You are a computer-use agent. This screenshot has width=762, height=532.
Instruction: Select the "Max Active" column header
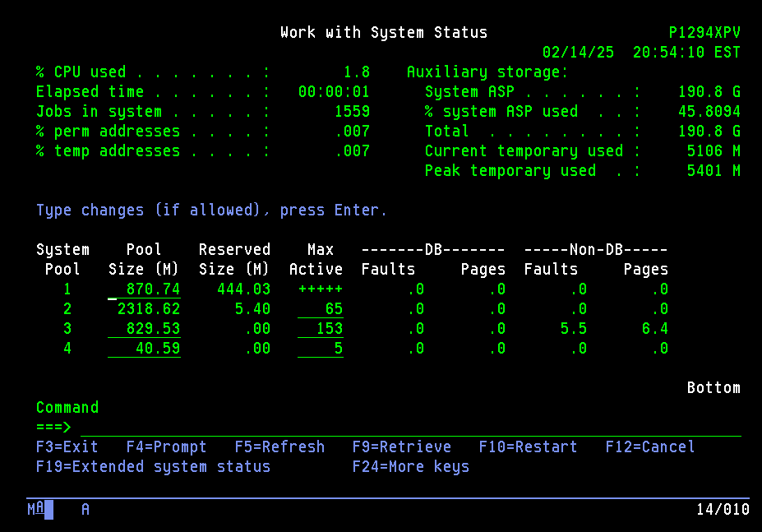click(316, 260)
